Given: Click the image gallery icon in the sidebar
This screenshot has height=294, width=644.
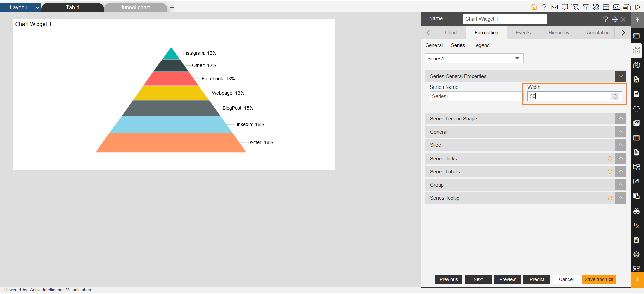Looking at the screenshot, I should (x=637, y=123).
